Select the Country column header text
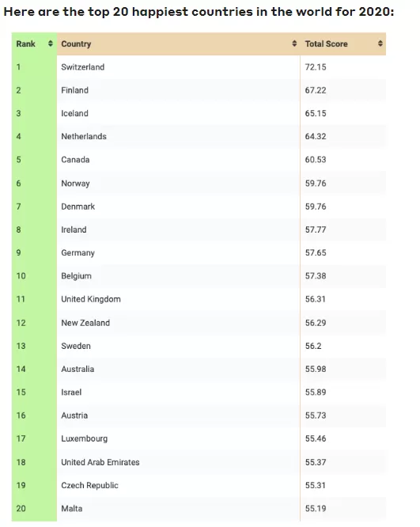420x527 pixels. click(76, 44)
